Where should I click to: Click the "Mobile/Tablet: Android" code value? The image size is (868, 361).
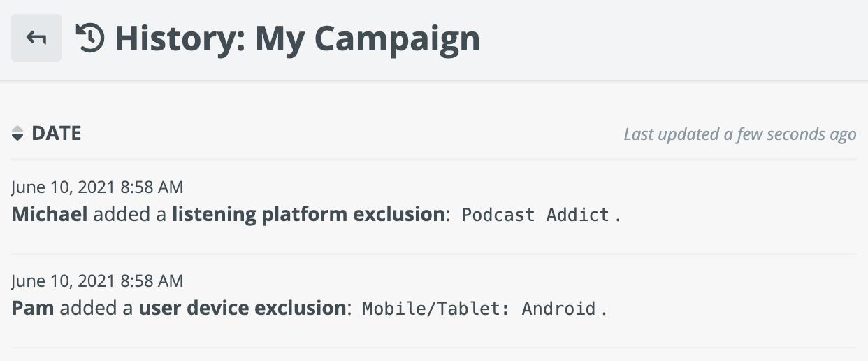click(x=479, y=309)
